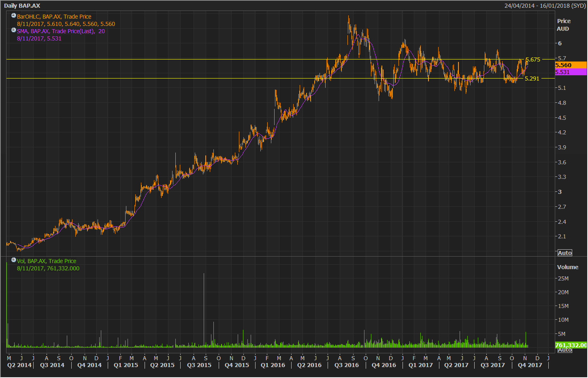Click the magenta 5.531 SMA value tag
588x378 pixels.
[571, 72]
